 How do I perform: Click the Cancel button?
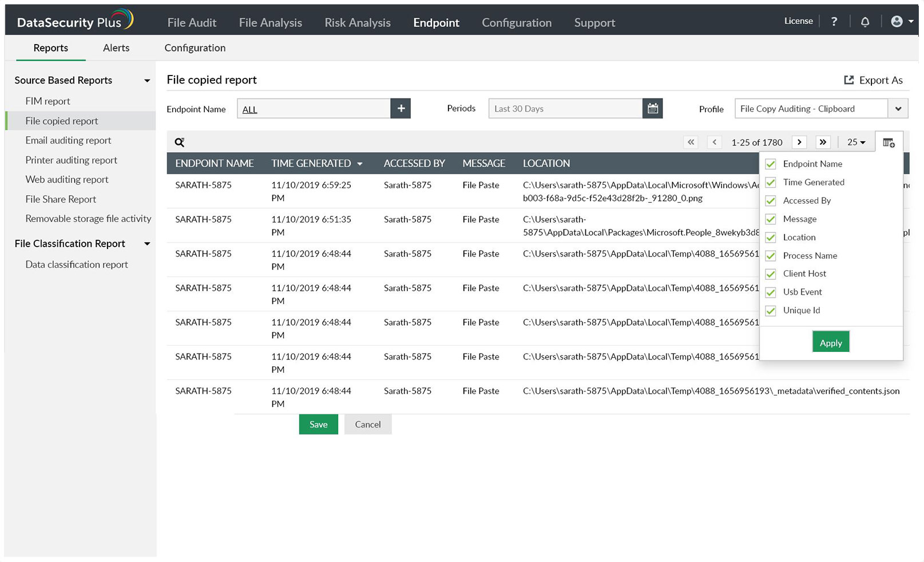[368, 424]
